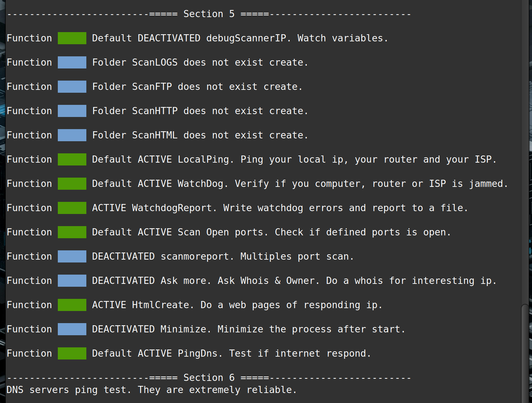This screenshot has width=532, height=403.
Task: Click the vertical scrollbar handle at right
Action: click(525, 353)
